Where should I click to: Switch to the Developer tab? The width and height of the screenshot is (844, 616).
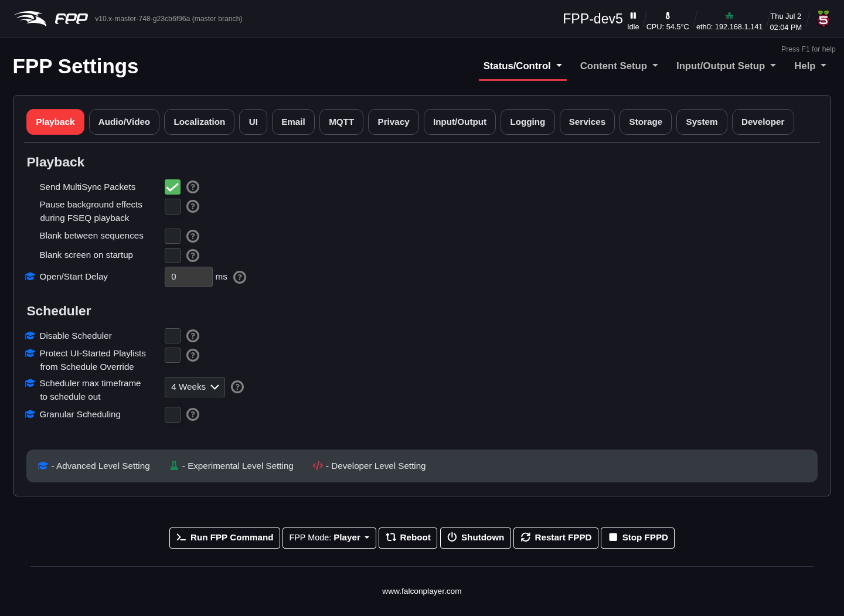pos(763,122)
